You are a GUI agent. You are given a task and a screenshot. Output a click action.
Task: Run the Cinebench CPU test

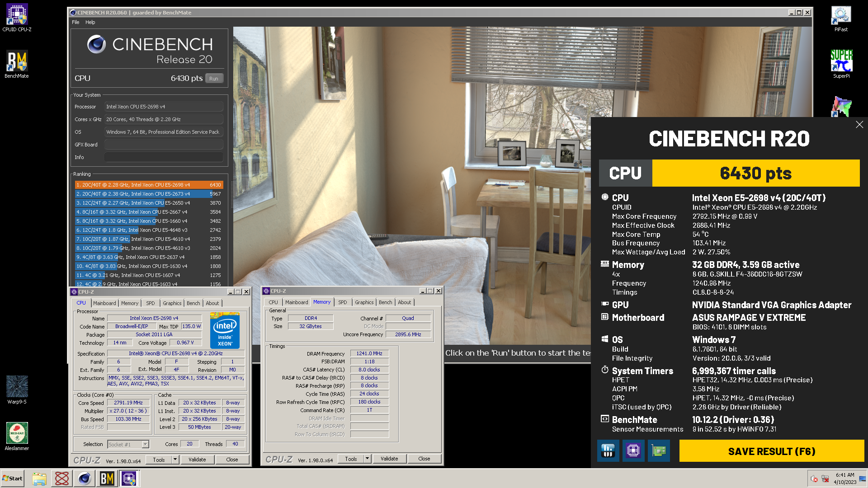214,78
